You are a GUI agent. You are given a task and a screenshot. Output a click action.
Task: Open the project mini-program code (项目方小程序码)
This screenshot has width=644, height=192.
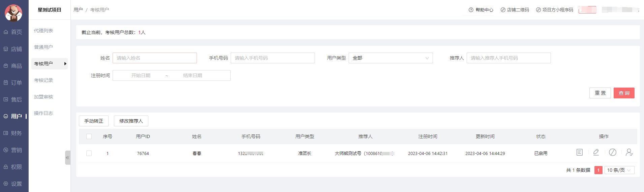pos(554,10)
